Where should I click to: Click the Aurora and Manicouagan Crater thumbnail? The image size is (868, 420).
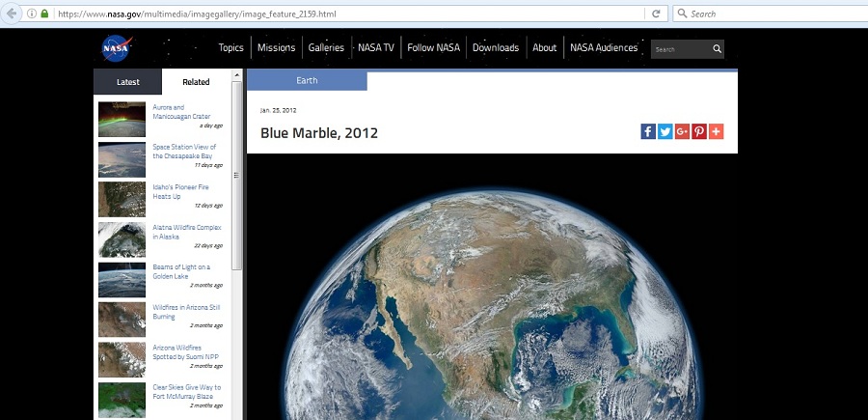(122, 119)
